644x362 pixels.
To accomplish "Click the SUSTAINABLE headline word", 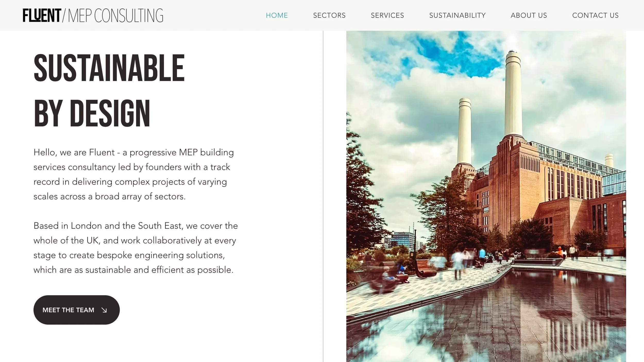I will pyautogui.click(x=109, y=68).
